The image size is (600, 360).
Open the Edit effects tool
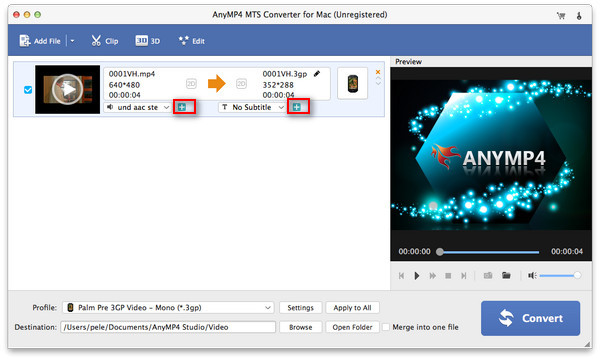click(x=191, y=41)
